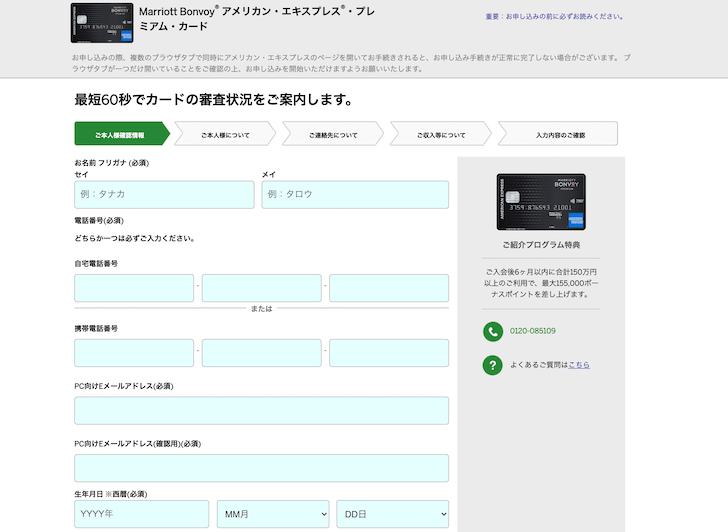Click the last home phone number box
This screenshot has width=728, height=532.
pyautogui.click(x=389, y=288)
